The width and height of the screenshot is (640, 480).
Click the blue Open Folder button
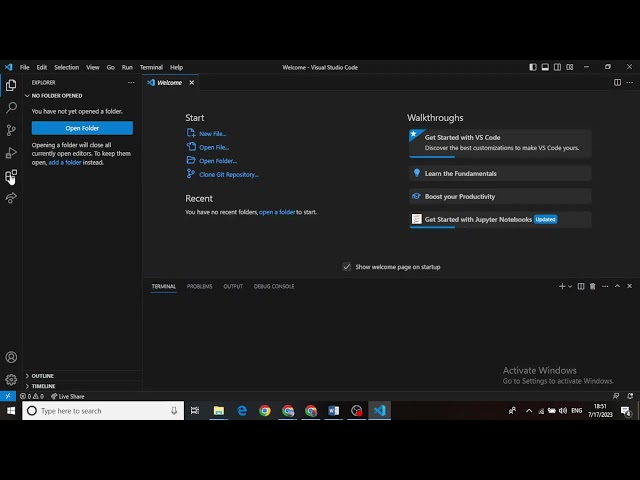tap(82, 128)
